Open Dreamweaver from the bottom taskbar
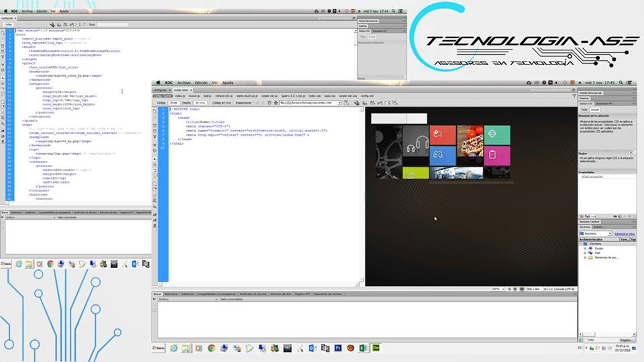 376,348
